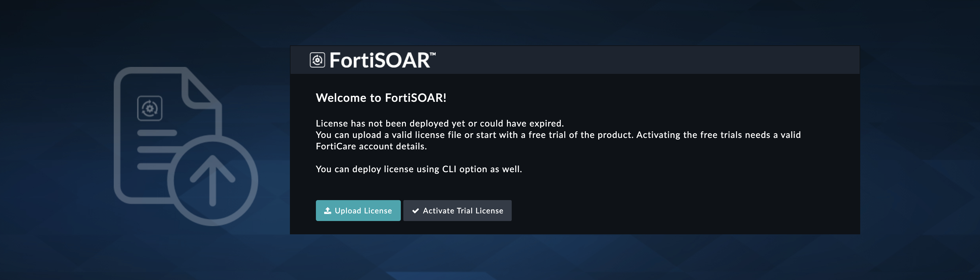Click 'FortiCare account details.' text
Screen dimensions: 980x280
point(371,146)
